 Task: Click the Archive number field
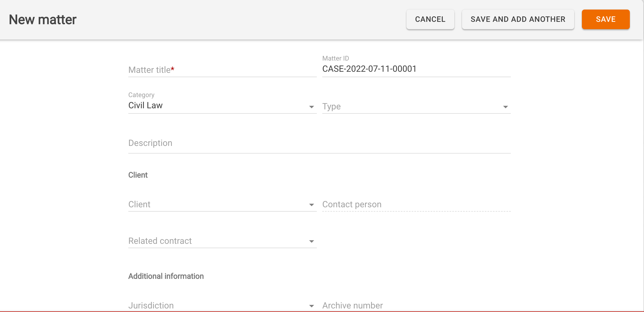(x=416, y=305)
